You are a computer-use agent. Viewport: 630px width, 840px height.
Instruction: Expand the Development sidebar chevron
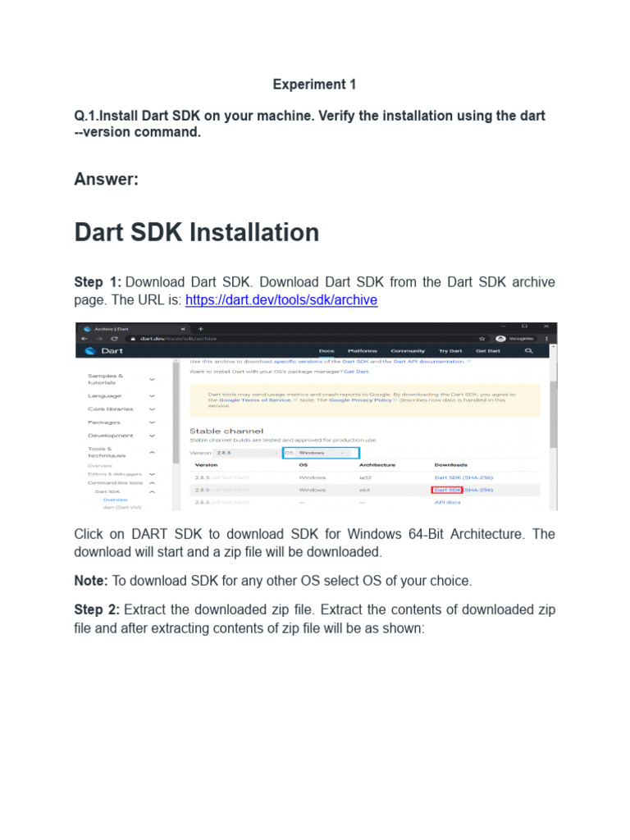152,436
